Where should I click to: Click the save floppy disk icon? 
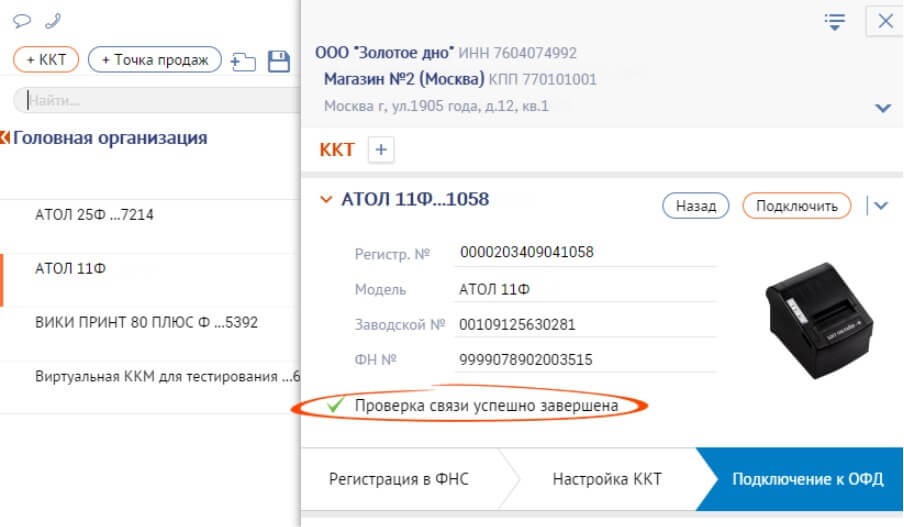[x=279, y=61]
